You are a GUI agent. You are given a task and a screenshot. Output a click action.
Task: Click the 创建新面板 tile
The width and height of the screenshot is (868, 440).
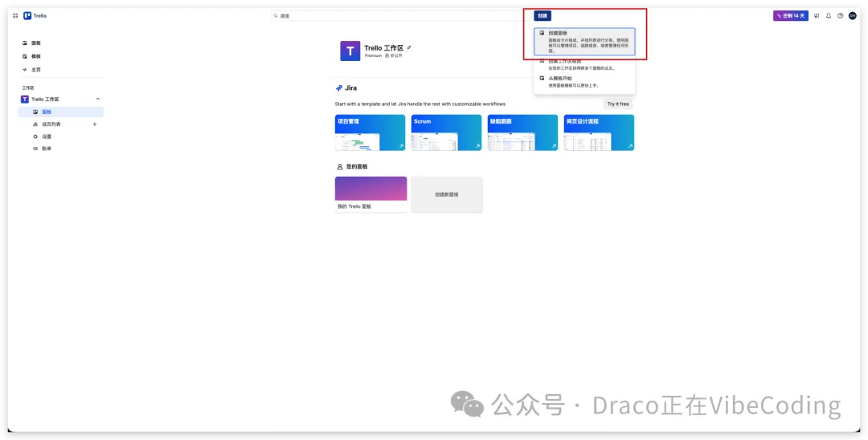[x=447, y=194]
